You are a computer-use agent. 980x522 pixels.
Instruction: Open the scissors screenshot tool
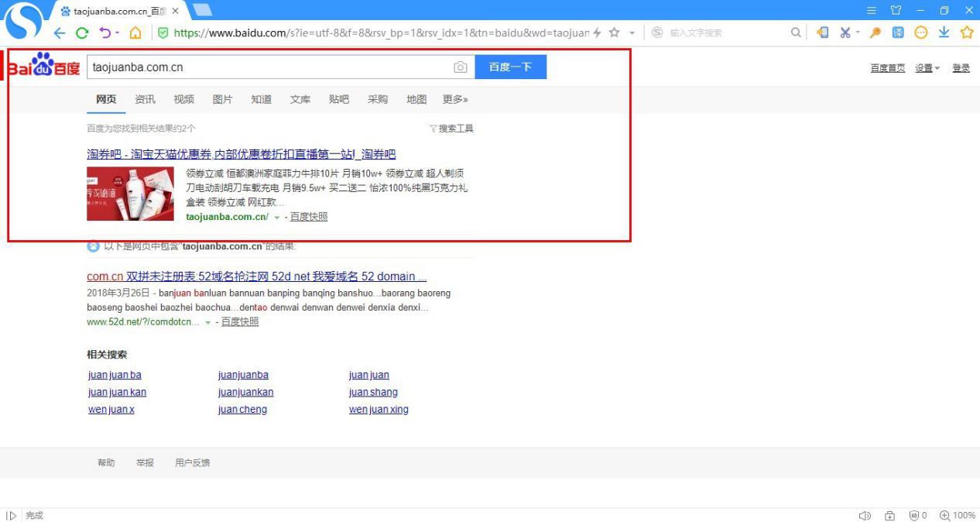click(x=847, y=33)
